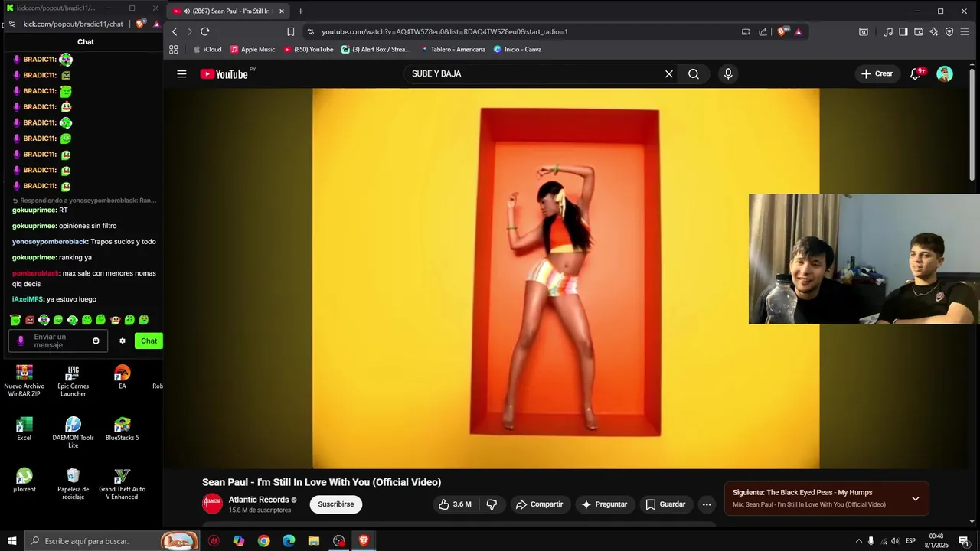Viewport: 980px width, 551px height.
Task: Expand the Siguiente mix playlist panel
Action: [916, 499]
